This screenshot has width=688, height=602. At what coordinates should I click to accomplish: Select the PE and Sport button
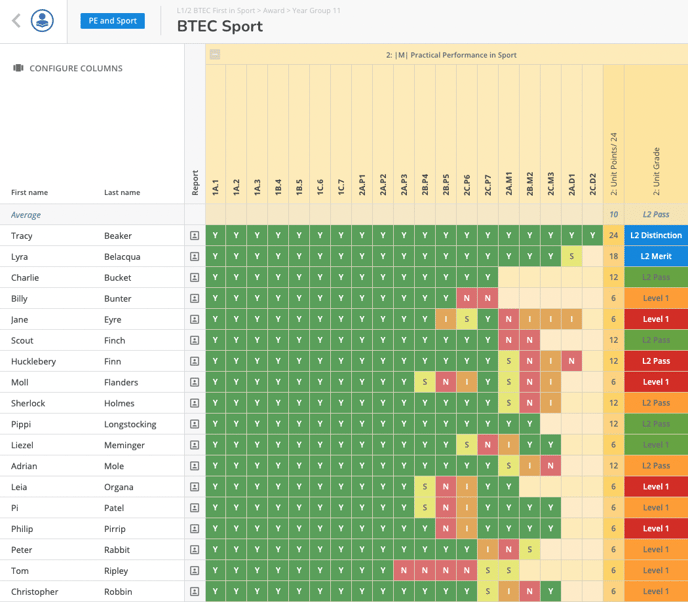point(113,21)
